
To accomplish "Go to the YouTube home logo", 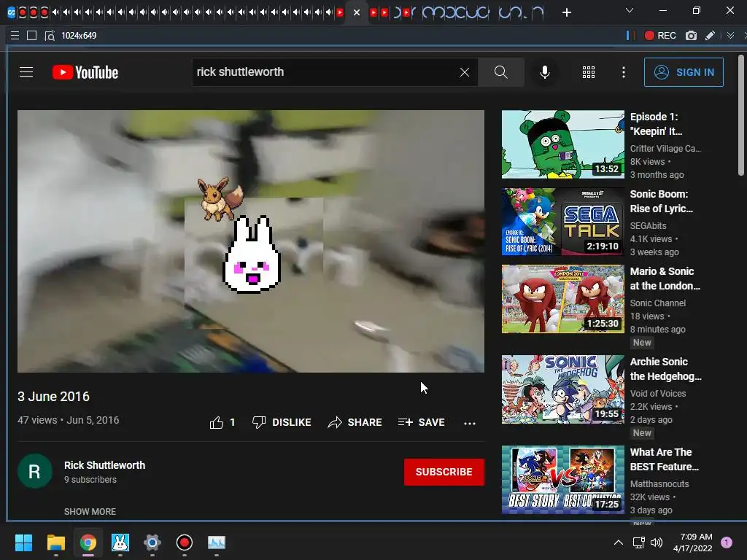I will tap(85, 72).
